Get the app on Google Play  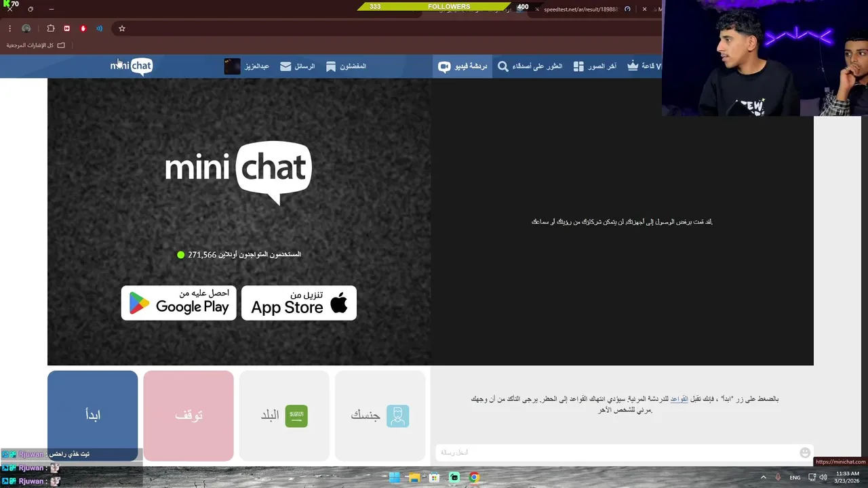coord(179,303)
